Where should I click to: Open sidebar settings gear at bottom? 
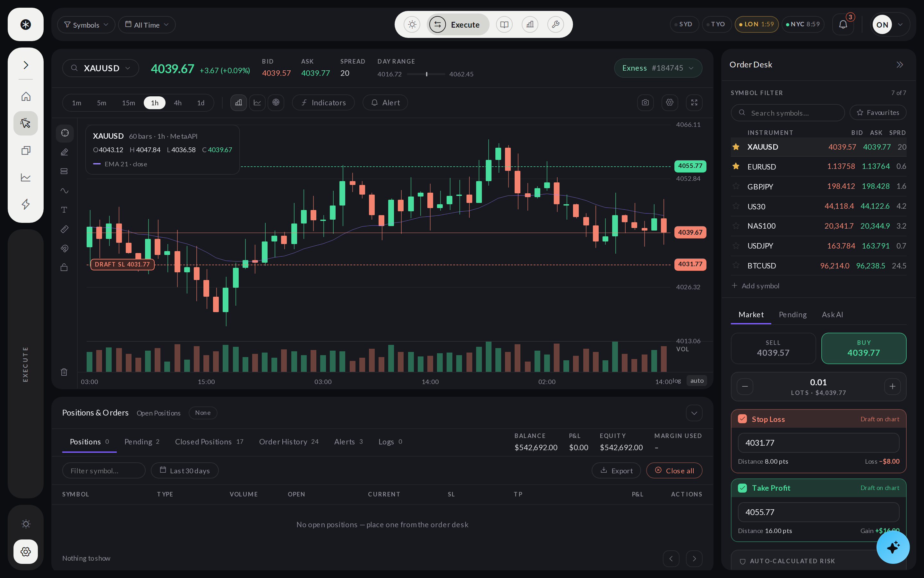pos(26,551)
